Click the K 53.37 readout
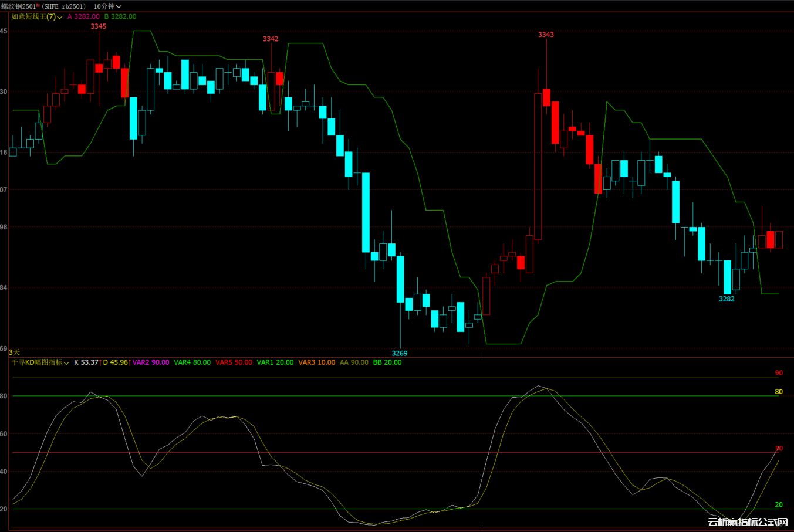Screen dimensions: 794x532 tap(86, 362)
